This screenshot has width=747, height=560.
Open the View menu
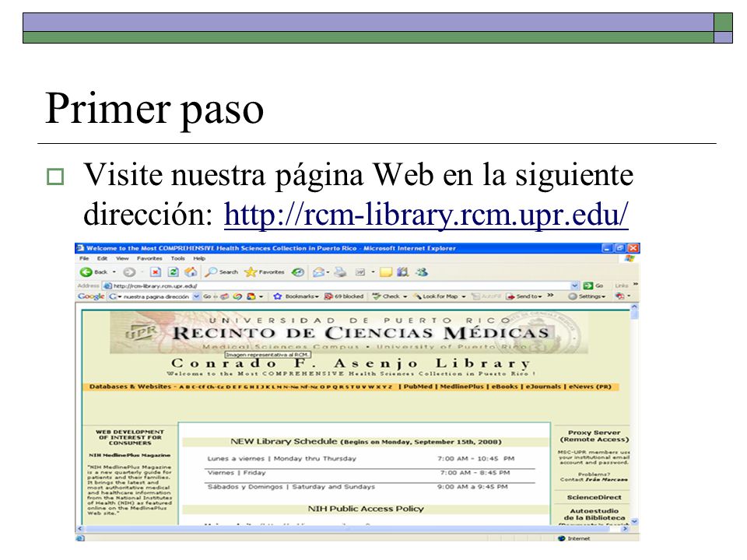(122, 258)
